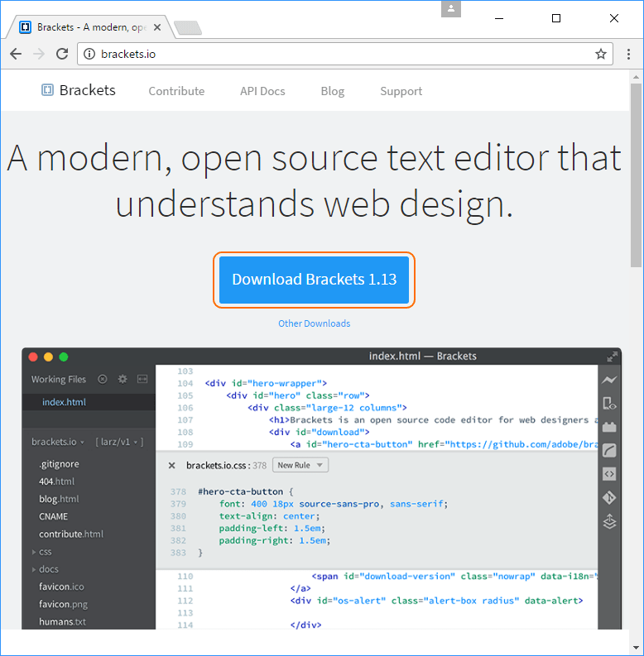
Task: Click the site info icon in address bar
Action: [x=89, y=54]
